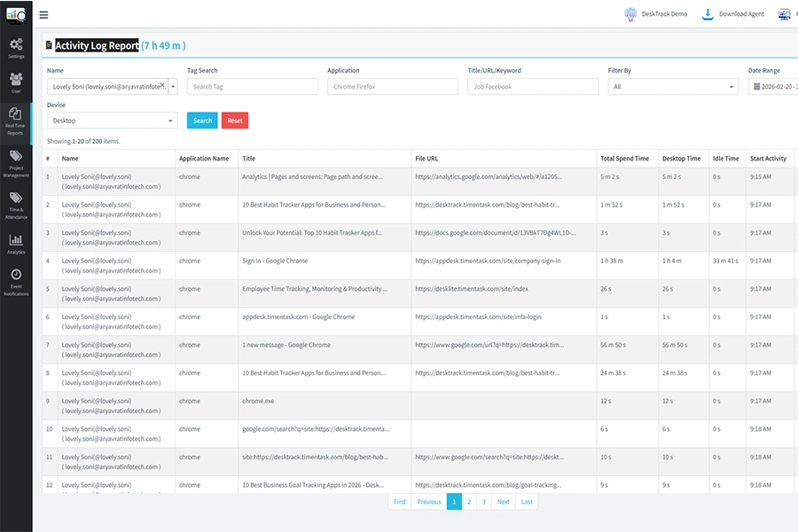Clear selected name with X icon

[162, 86]
